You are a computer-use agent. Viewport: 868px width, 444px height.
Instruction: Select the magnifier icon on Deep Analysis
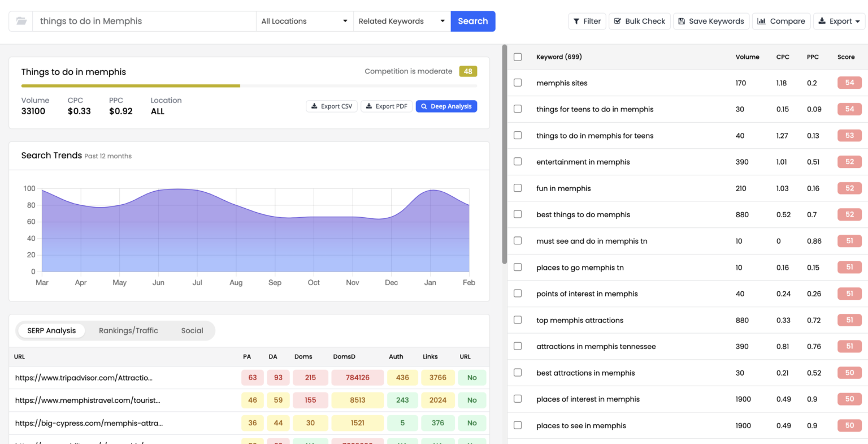coord(423,106)
